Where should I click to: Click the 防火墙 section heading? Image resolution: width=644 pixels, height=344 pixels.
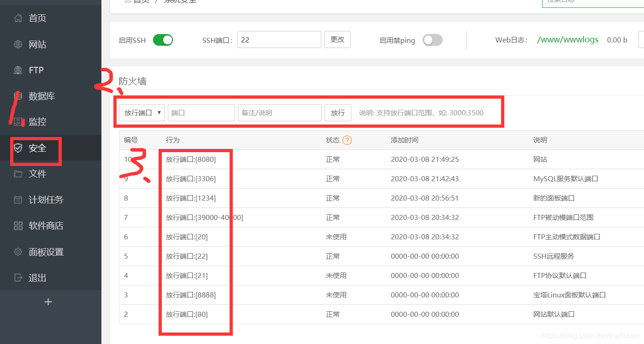point(133,81)
